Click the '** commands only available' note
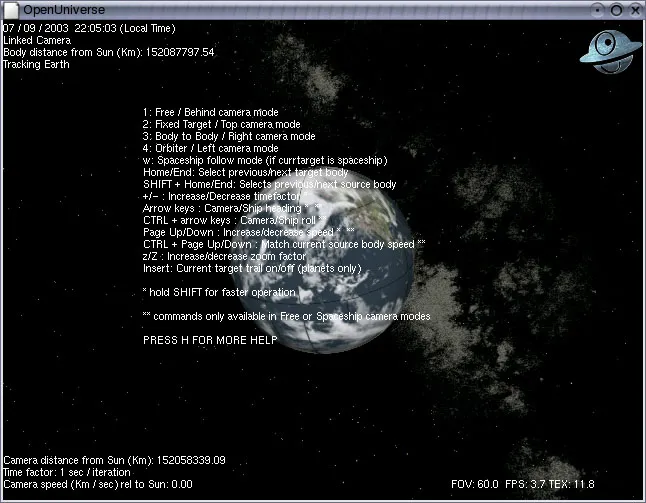 tap(286, 316)
